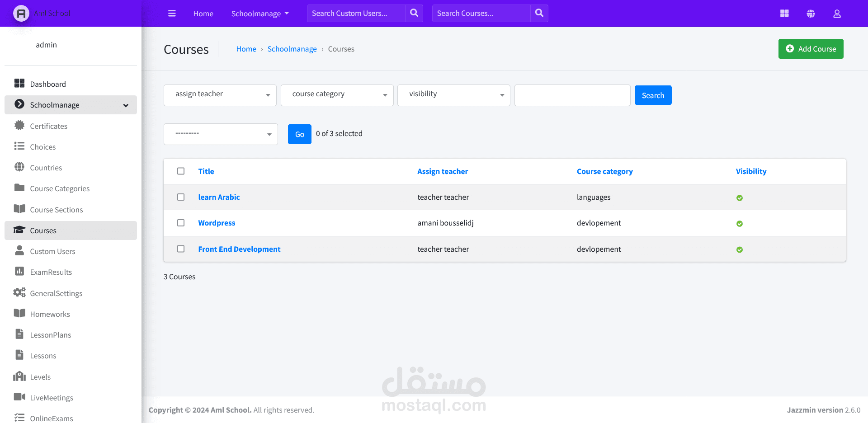Click the Choices list icon in sidebar
This screenshot has width=868, height=423.
click(x=19, y=146)
